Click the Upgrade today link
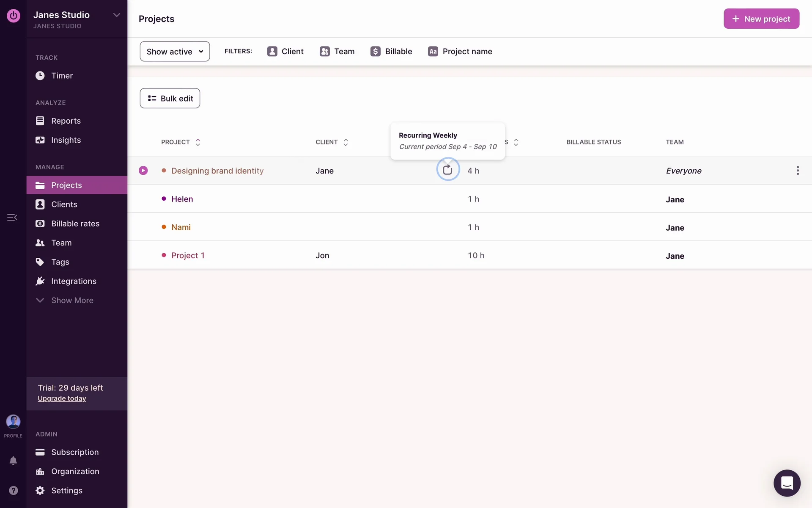 (62, 398)
